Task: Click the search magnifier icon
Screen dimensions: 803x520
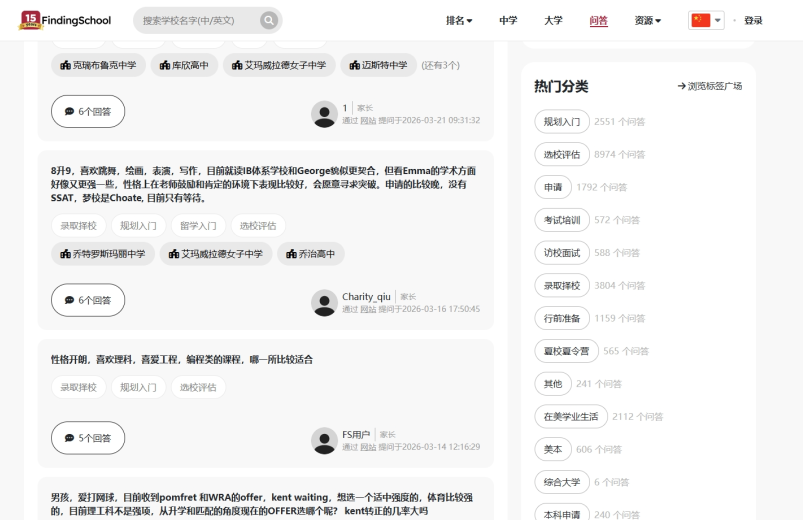Action: pyautogui.click(x=269, y=20)
